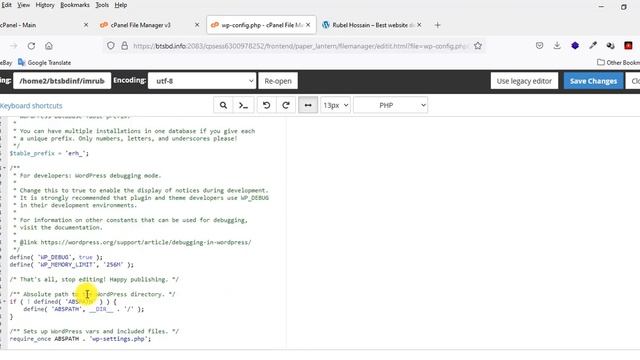Open the go-to-line terminal icon
The width and height of the screenshot is (640, 360).
coord(243,105)
